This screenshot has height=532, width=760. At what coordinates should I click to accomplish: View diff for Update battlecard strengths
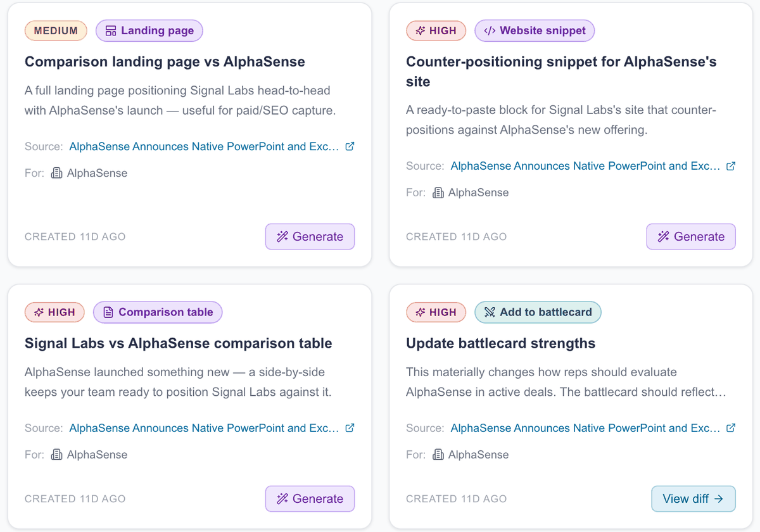pos(693,499)
